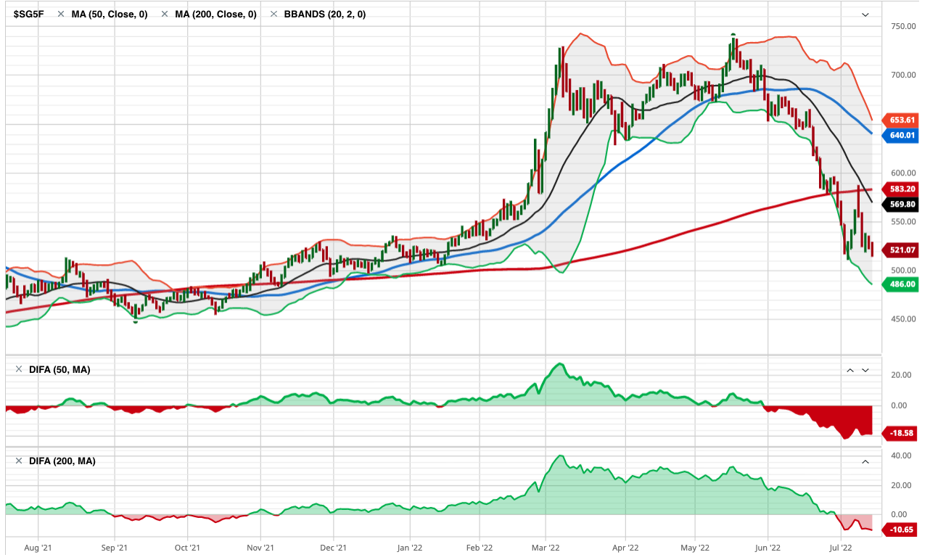The image size is (930, 560).
Task: Select the DIFA (50, MA) pane title
Action: (x=59, y=370)
